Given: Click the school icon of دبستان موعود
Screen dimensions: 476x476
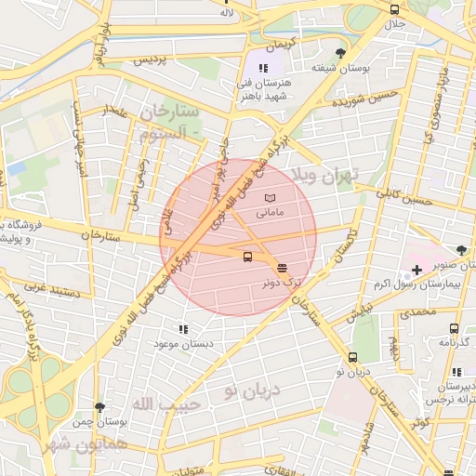Looking at the screenshot, I should click(x=183, y=329).
